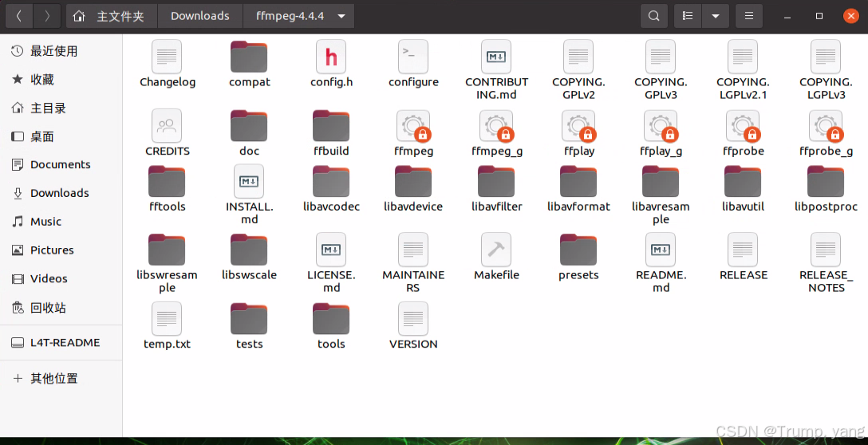Open 桌面 in the sidebar
Image resolution: width=868 pixels, height=445 pixels.
[61, 136]
